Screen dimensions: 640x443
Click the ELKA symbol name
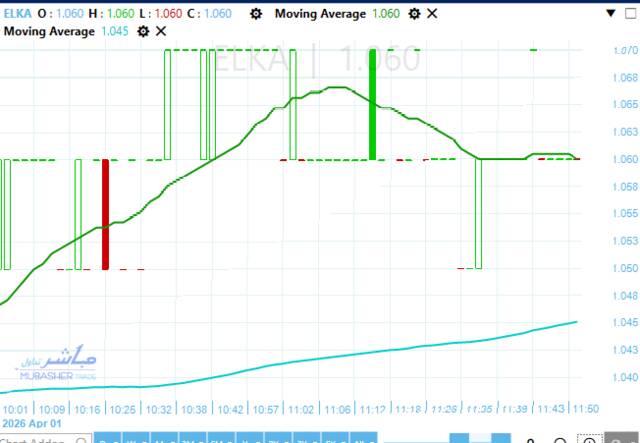coord(19,13)
